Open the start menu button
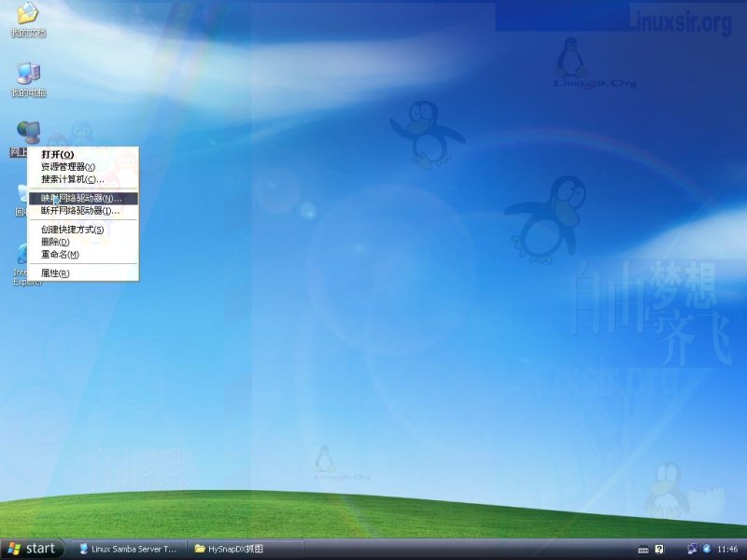This screenshot has width=747, height=560. point(33,549)
